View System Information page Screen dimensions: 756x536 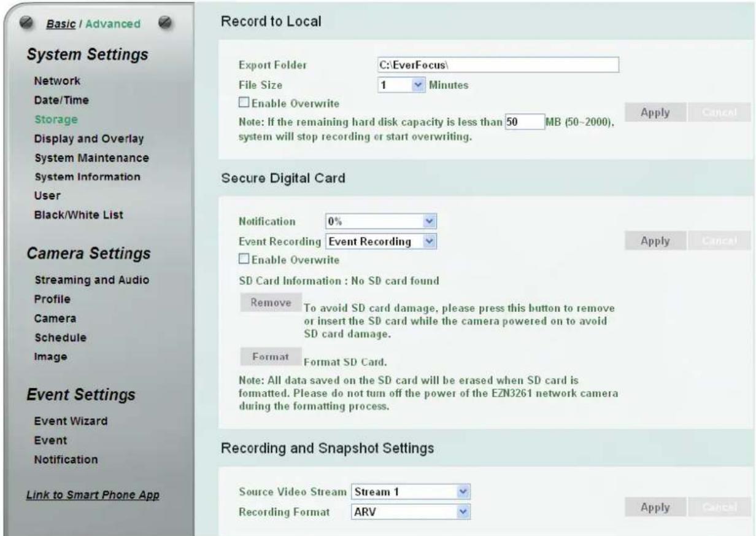[88, 177]
